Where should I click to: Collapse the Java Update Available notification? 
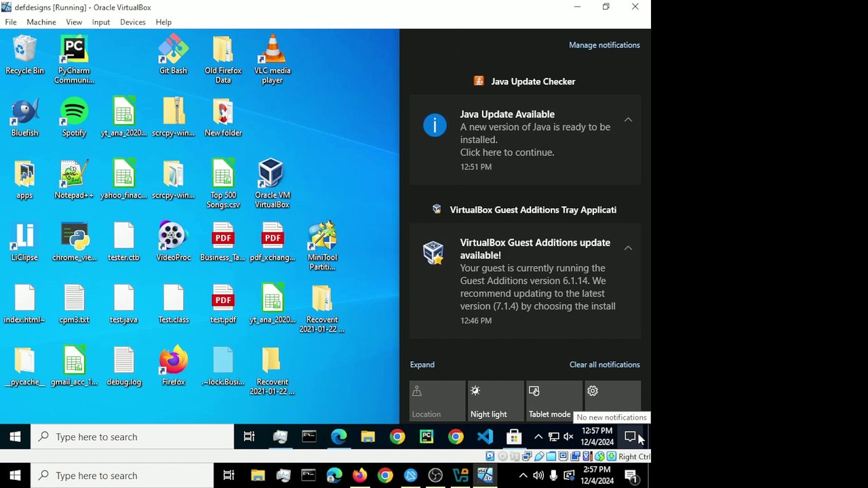pyautogui.click(x=628, y=120)
